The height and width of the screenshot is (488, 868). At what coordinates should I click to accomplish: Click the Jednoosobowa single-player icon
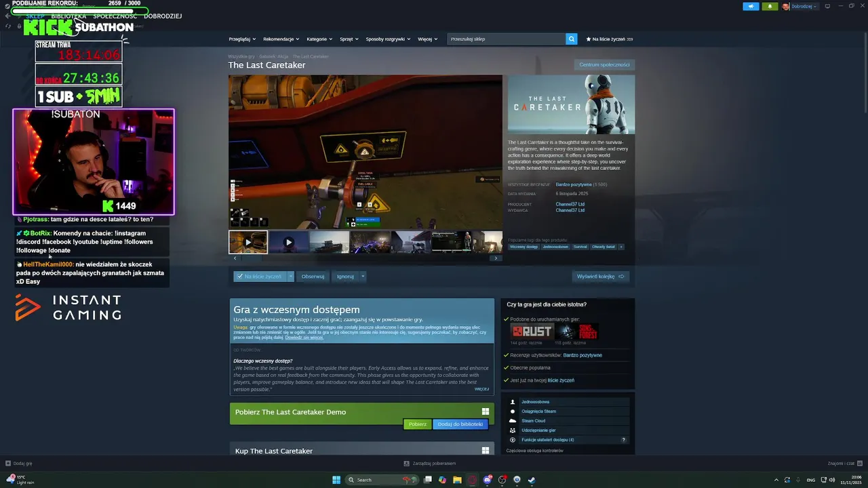click(513, 402)
